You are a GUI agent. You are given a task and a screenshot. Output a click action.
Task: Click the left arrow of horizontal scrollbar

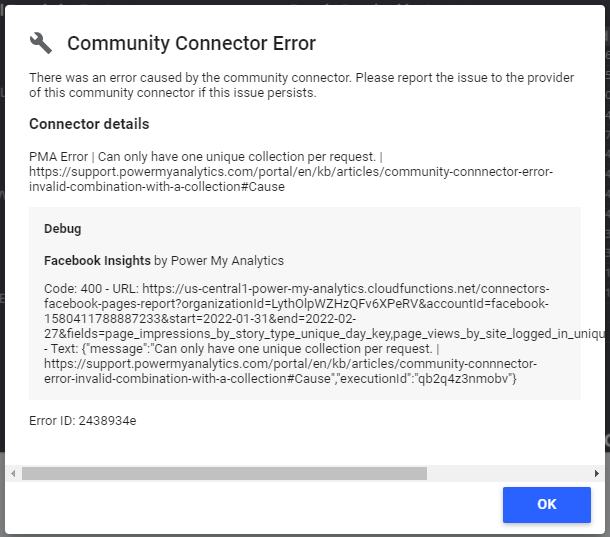point(11,473)
